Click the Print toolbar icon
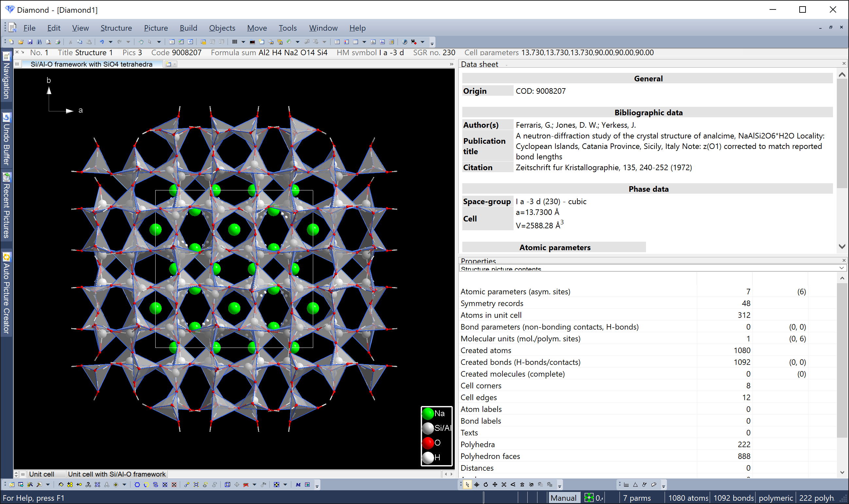The image size is (849, 504). [58, 42]
